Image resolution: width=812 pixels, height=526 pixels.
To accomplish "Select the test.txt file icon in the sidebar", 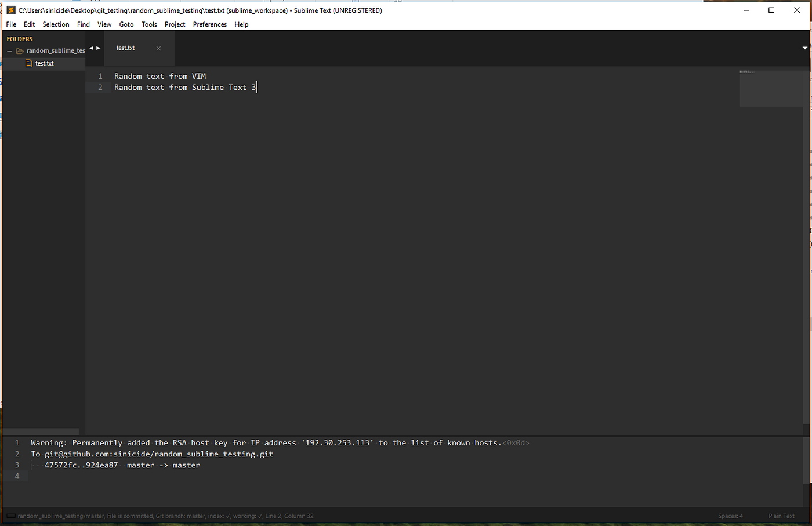I will coord(29,63).
